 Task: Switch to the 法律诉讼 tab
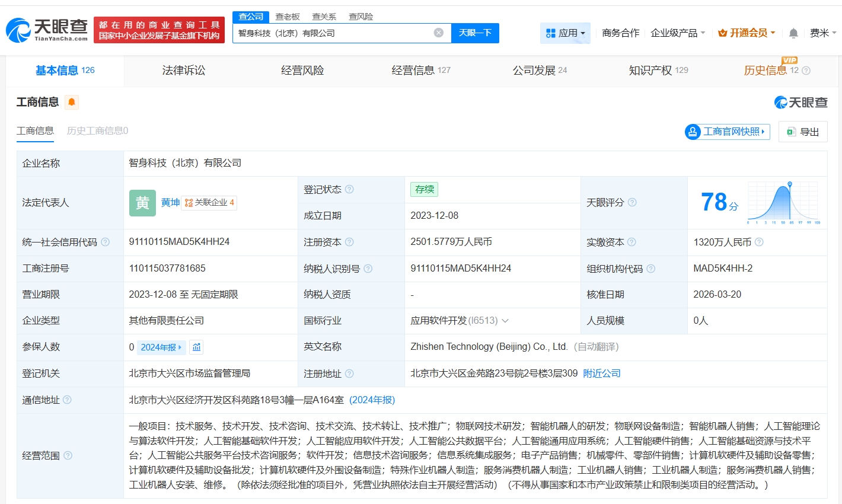pyautogui.click(x=184, y=70)
